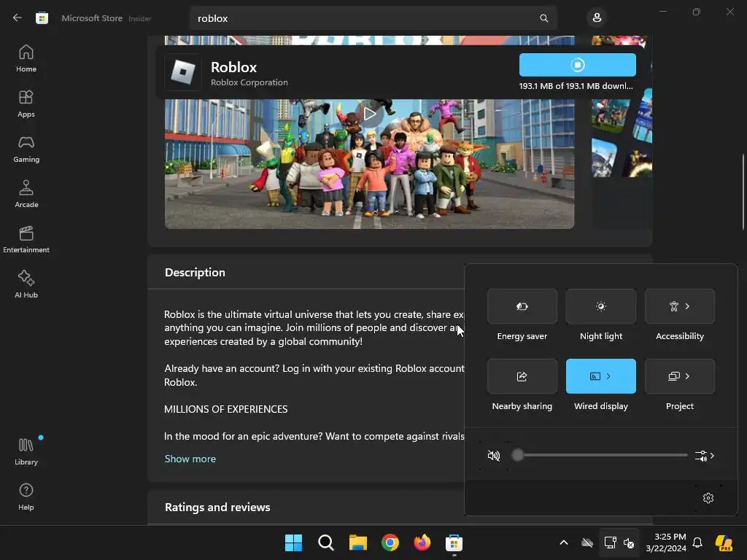Show hidden icons tray chevron

point(564,542)
